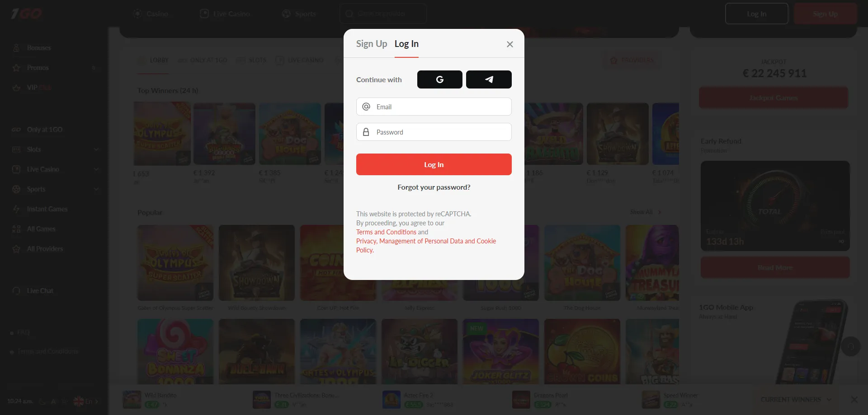This screenshot has width=868, height=415.
Task: Focus the Password input field
Action: tap(434, 132)
